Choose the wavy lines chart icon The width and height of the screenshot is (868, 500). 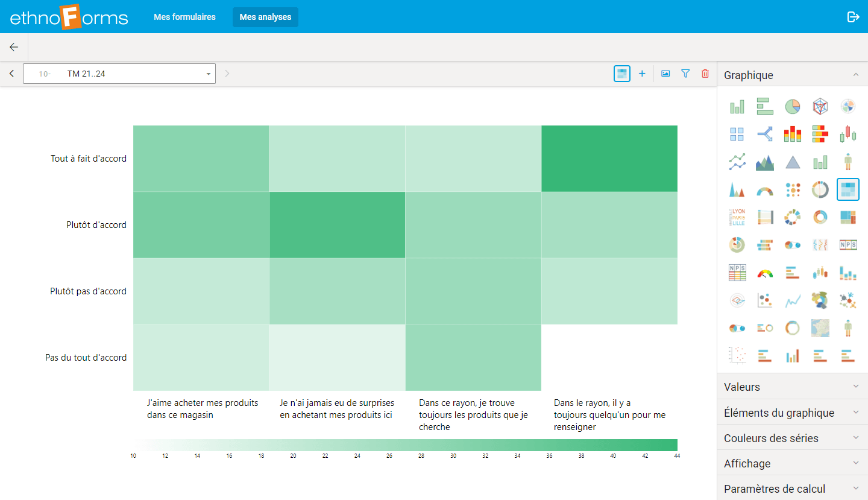coord(820,245)
